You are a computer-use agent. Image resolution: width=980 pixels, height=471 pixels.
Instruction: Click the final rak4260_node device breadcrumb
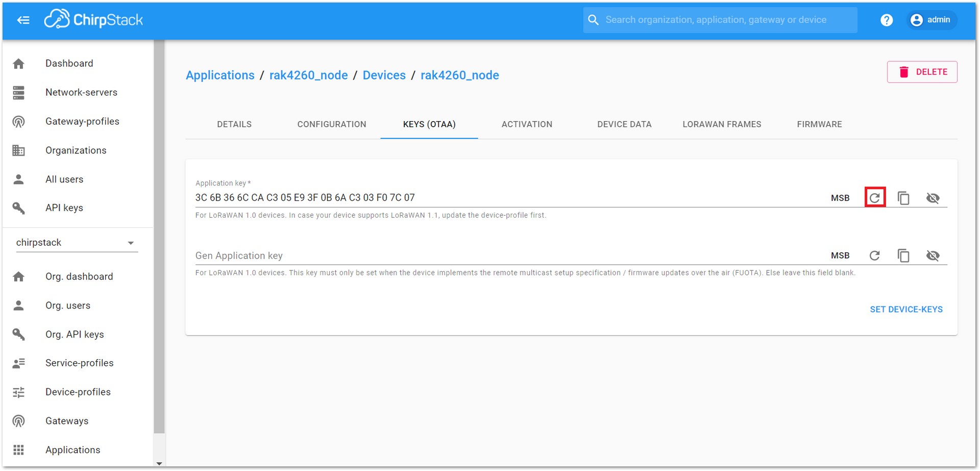coord(459,75)
